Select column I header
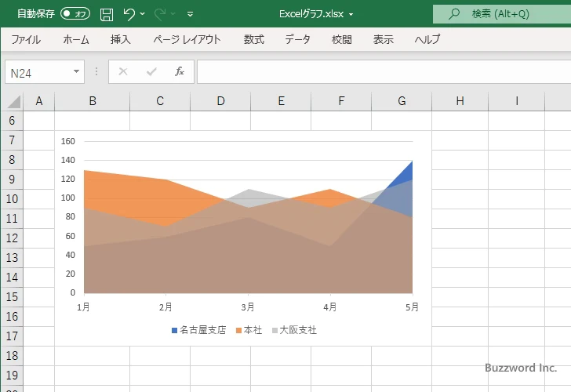This screenshot has width=571, height=392. pyautogui.click(x=517, y=101)
